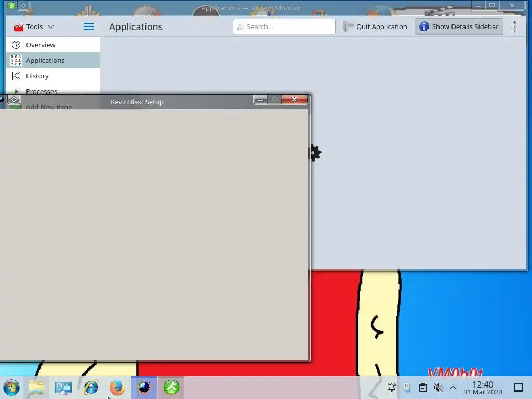This screenshot has width=532, height=399.
Task: Minimize the System Monitor window
Action: click(x=478, y=5)
